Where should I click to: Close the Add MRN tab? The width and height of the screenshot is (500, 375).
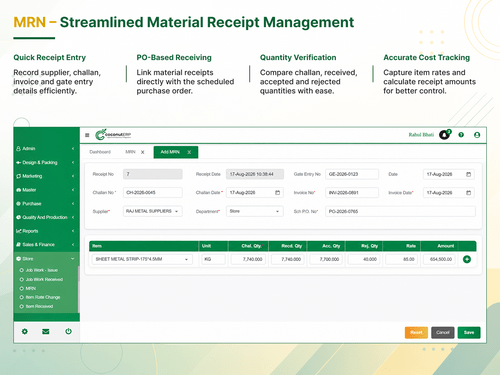pyautogui.click(x=189, y=152)
